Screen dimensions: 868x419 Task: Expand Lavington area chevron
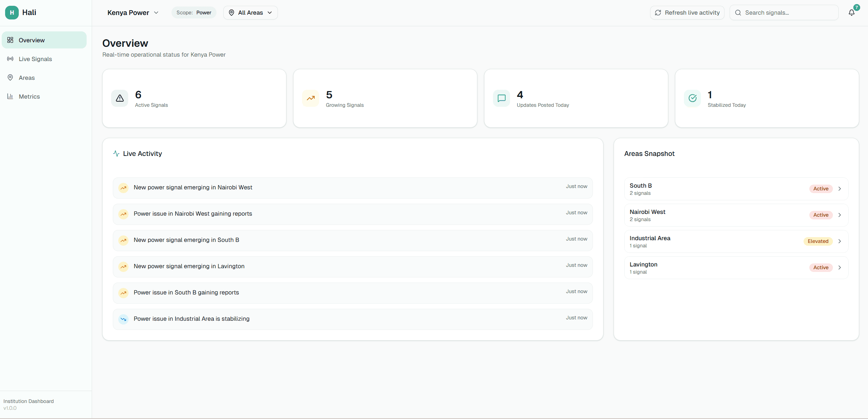pos(840,268)
